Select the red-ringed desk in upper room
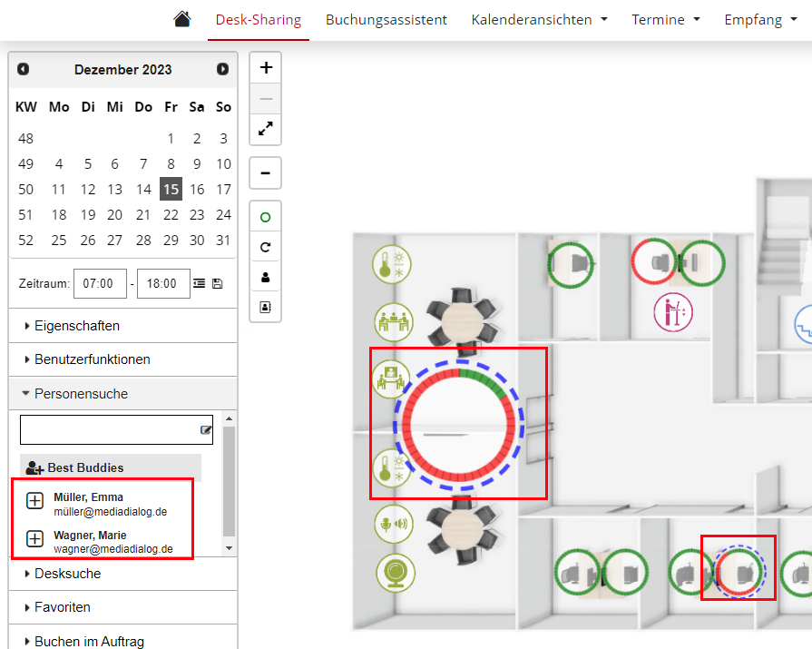Screen dimensions: 812x649 (654, 262)
